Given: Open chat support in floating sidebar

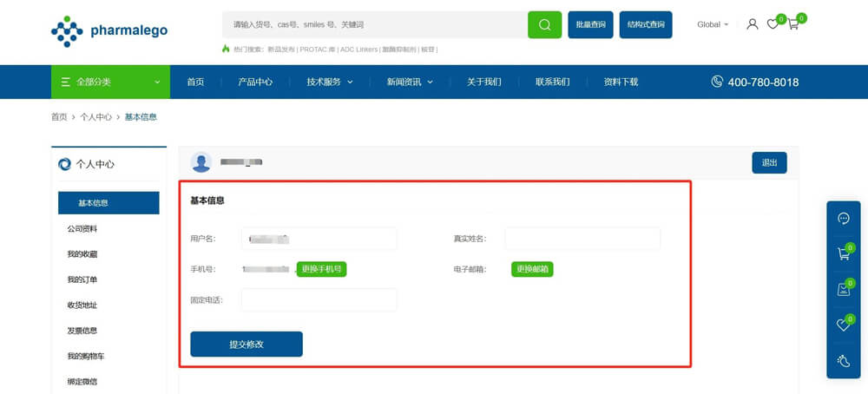Looking at the screenshot, I should (843, 219).
